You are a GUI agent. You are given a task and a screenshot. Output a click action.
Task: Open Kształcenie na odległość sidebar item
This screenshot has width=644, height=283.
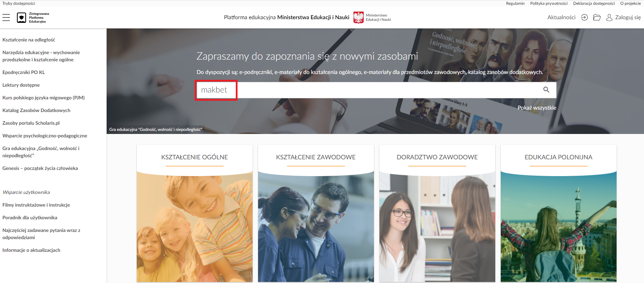coord(29,40)
